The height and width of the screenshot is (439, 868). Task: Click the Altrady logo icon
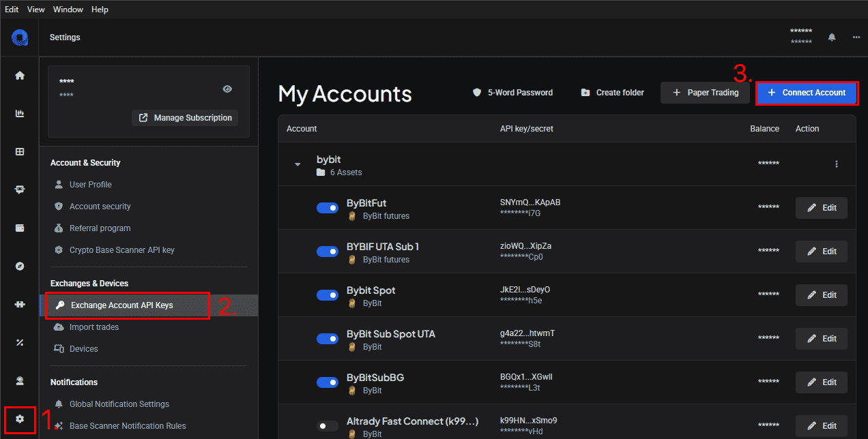tap(19, 37)
